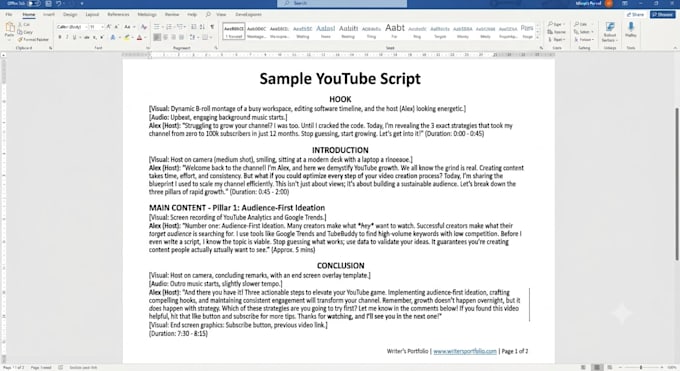Click the Numbering list icon
The image size is (680, 371).
[169, 27]
